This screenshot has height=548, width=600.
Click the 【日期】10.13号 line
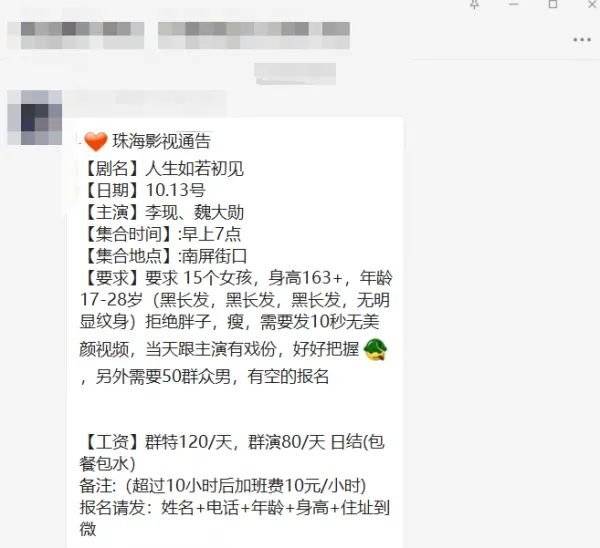click(x=143, y=190)
